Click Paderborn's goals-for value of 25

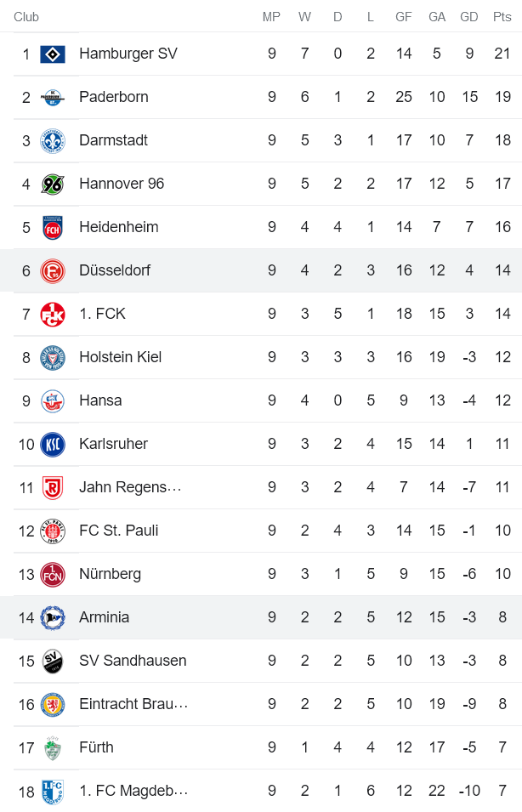point(403,96)
